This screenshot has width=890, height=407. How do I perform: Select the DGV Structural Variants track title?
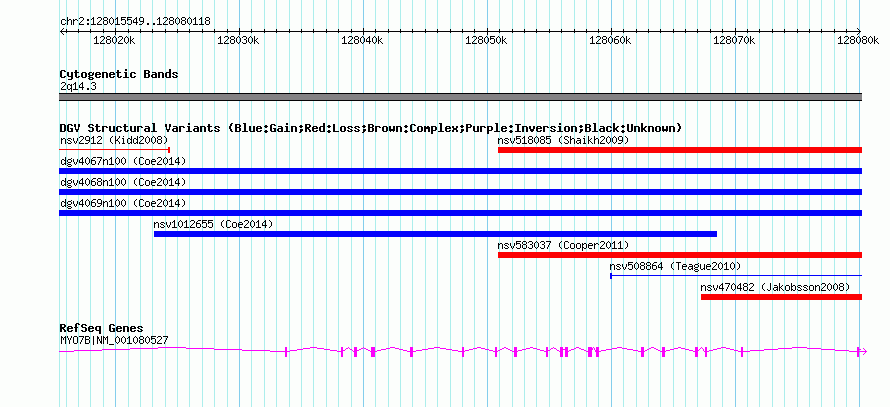pos(371,128)
